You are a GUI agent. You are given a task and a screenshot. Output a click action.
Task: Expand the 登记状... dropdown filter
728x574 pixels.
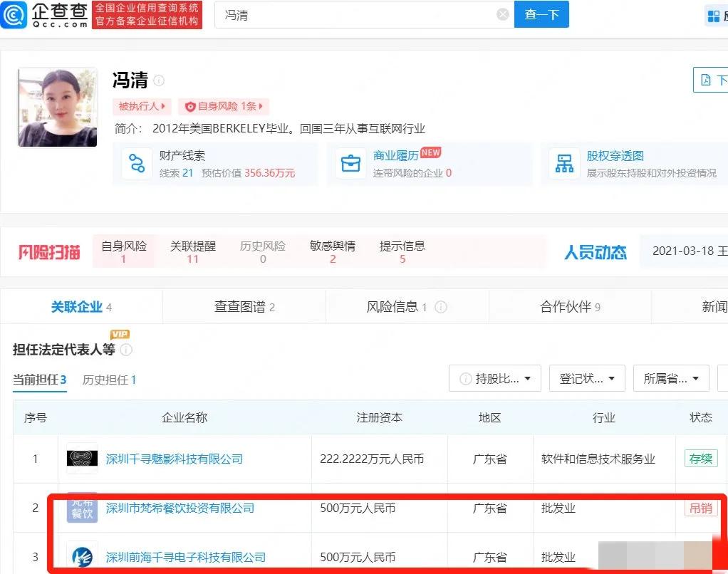(x=588, y=379)
